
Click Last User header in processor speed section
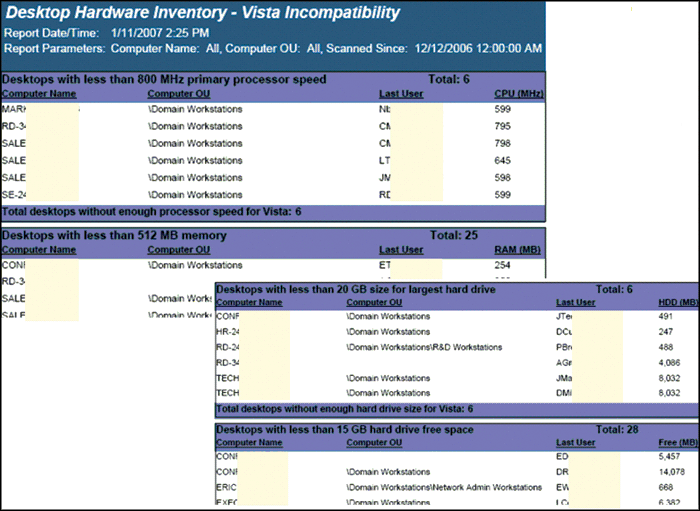(x=401, y=94)
